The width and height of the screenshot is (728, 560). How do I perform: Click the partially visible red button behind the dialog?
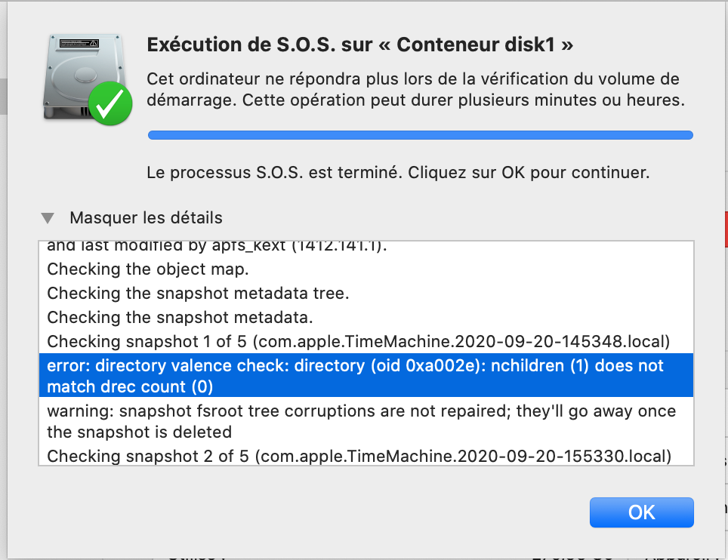(x=724, y=230)
